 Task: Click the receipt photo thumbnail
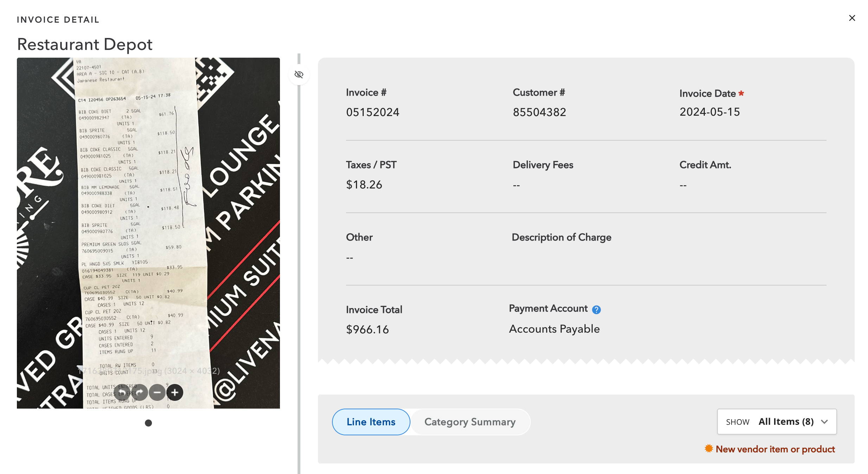pyautogui.click(x=148, y=233)
